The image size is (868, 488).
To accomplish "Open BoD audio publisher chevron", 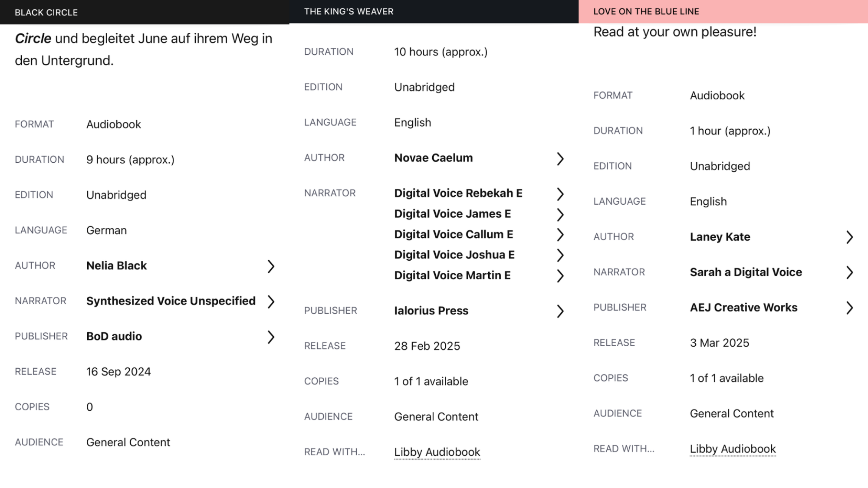I will (x=271, y=337).
